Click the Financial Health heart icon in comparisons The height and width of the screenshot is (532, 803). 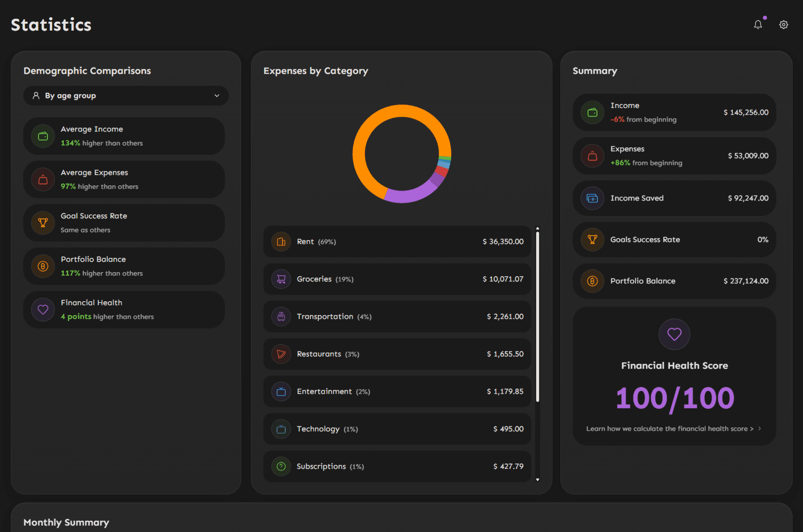tap(43, 310)
